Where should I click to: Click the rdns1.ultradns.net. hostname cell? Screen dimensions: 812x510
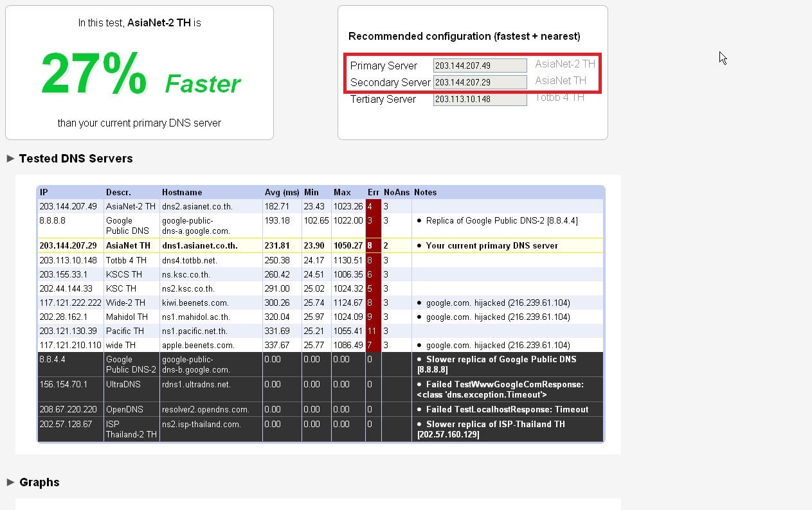click(x=195, y=384)
